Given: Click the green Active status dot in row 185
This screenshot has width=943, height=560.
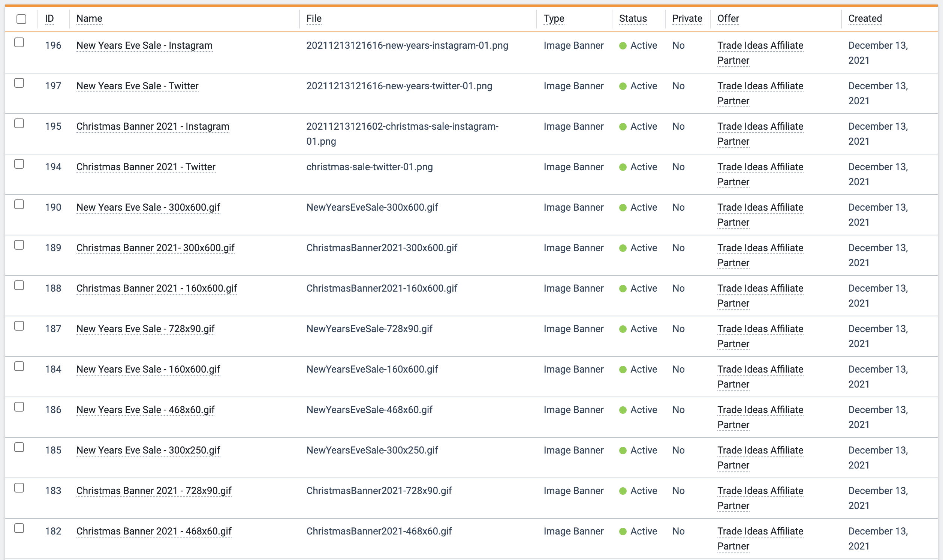Looking at the screenshot, I should point(623,451).
